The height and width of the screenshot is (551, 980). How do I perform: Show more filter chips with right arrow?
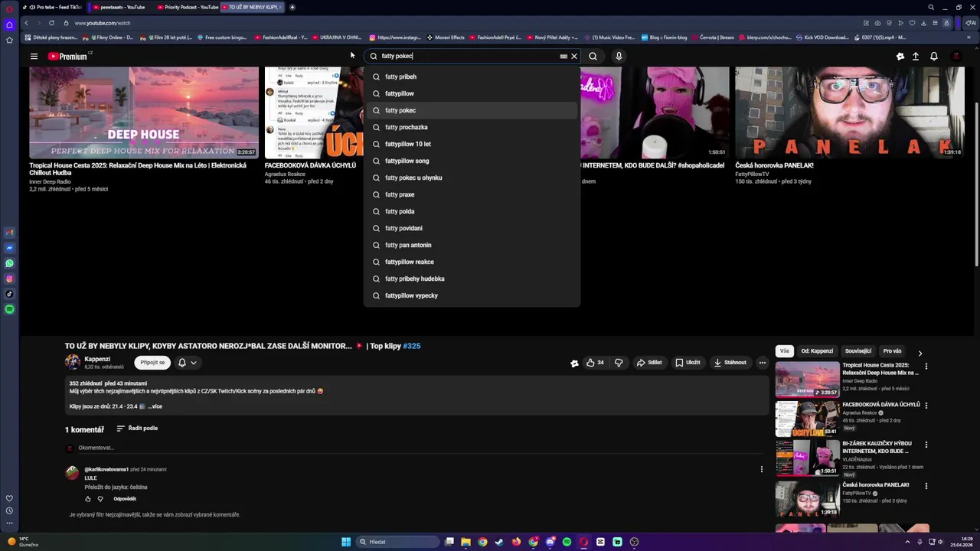[x=920, y=353]
